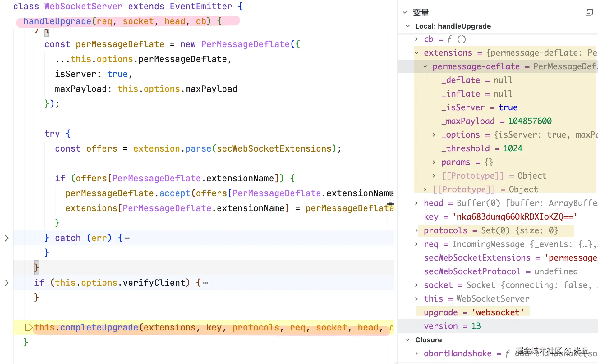Click the PerMessageDeflate constructor name
Screen dimensions: 598x364
point(245,44)
